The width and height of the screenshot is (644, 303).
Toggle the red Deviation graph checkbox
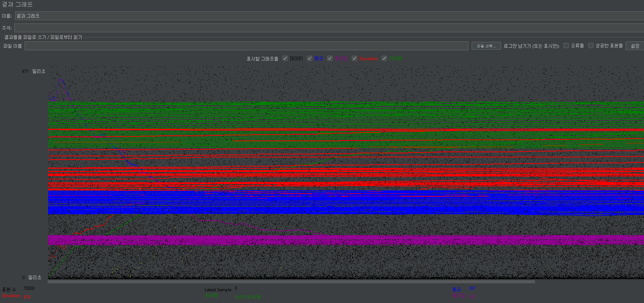355,58
